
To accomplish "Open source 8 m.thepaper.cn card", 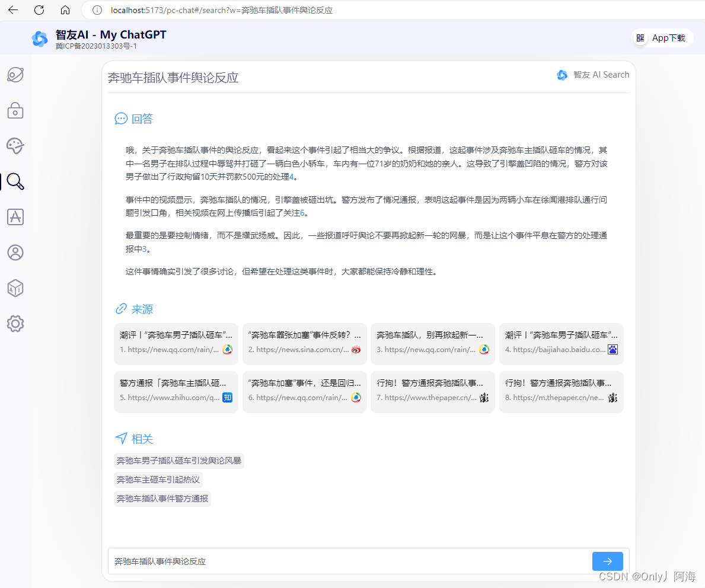I will click(x=561, y=392).
